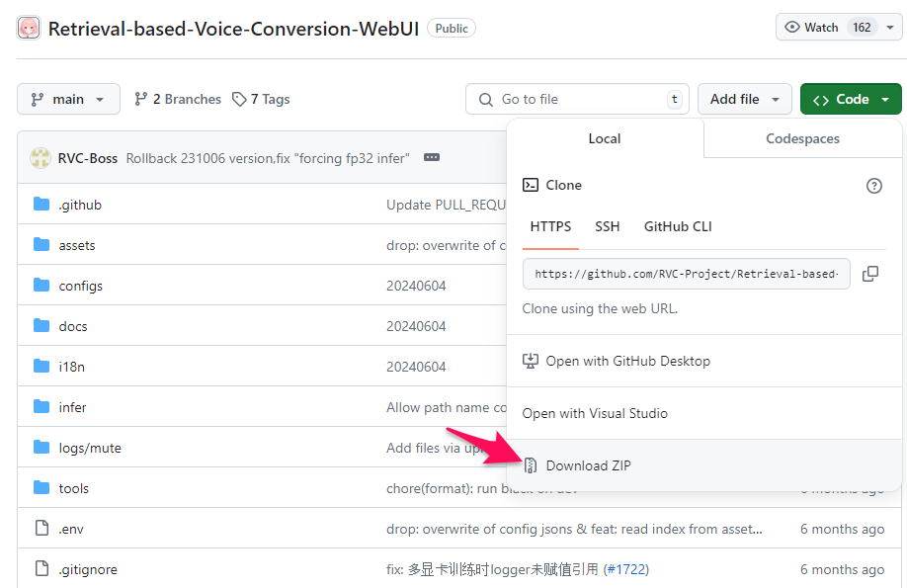The height and width of the screenshot is (588, 907).
Task: Open the main branch selector dropdown
Action: pos(68,99)
